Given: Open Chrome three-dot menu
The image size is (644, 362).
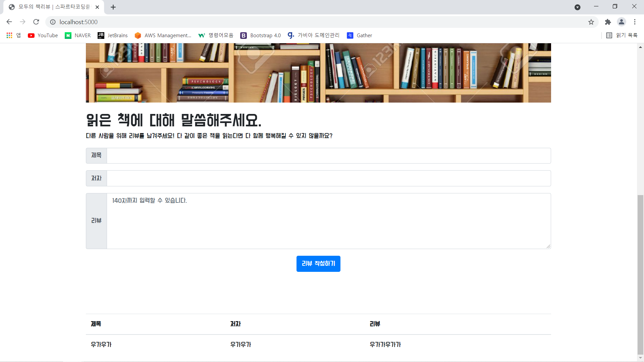Looking at the screenshot, I should point(635,22).
